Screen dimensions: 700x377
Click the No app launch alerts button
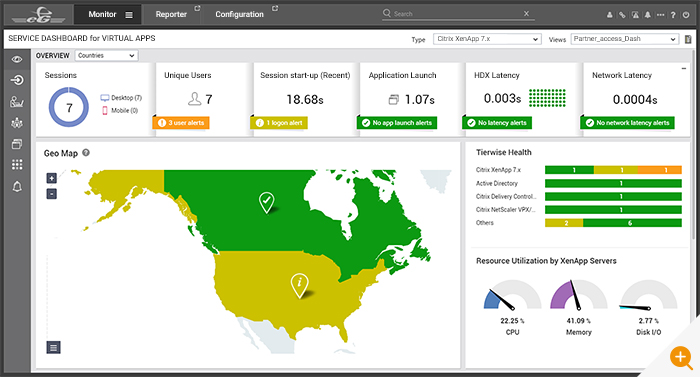click(x=397, y=123)
